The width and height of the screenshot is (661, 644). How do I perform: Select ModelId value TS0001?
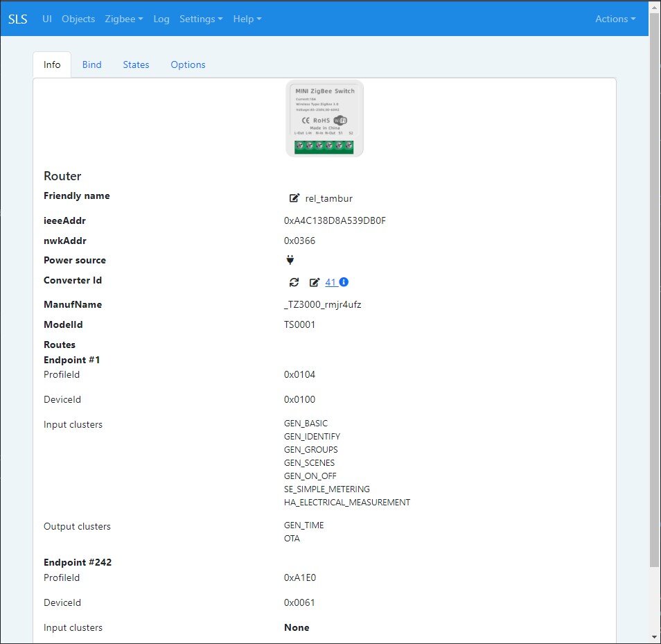click(299, 324)
